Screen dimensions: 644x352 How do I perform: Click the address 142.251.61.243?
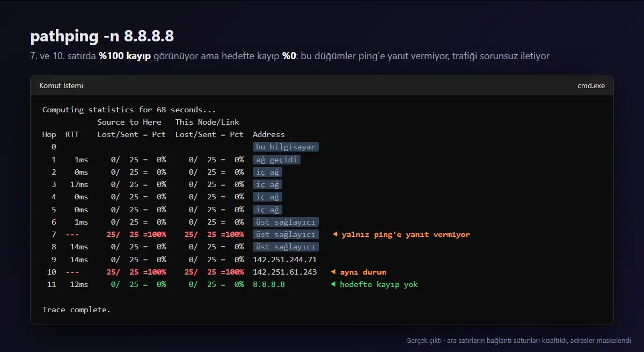(x=285, y=272)
